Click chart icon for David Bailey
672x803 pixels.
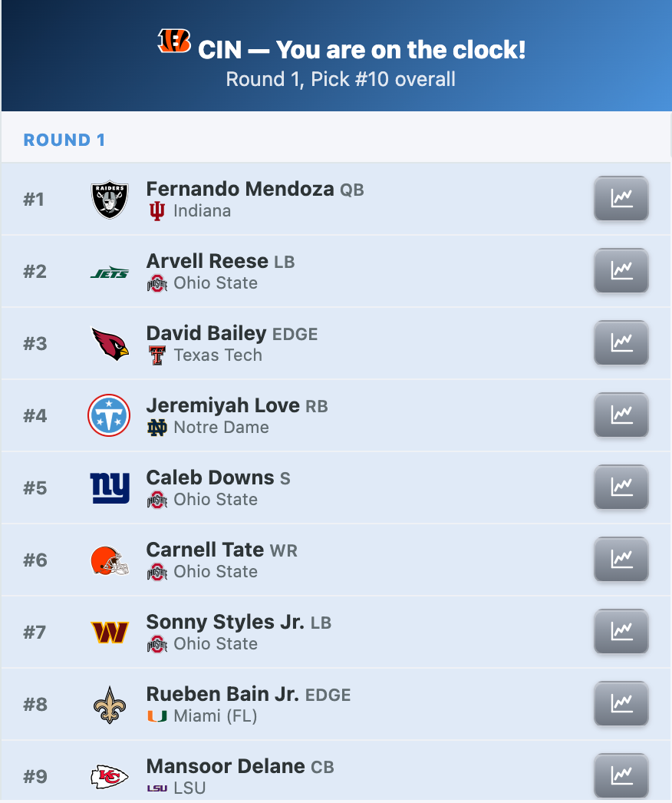pyautogui.click(x=621, y=342)
